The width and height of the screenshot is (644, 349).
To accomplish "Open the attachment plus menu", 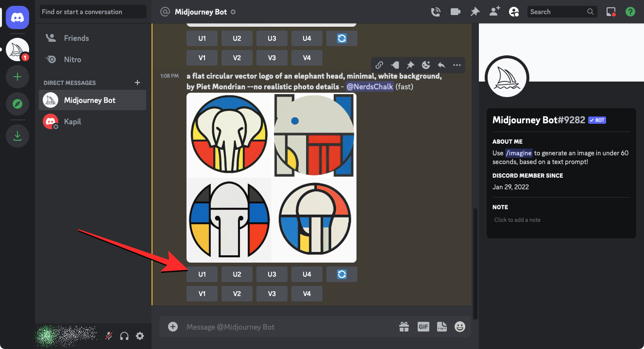I will [173, 327].
